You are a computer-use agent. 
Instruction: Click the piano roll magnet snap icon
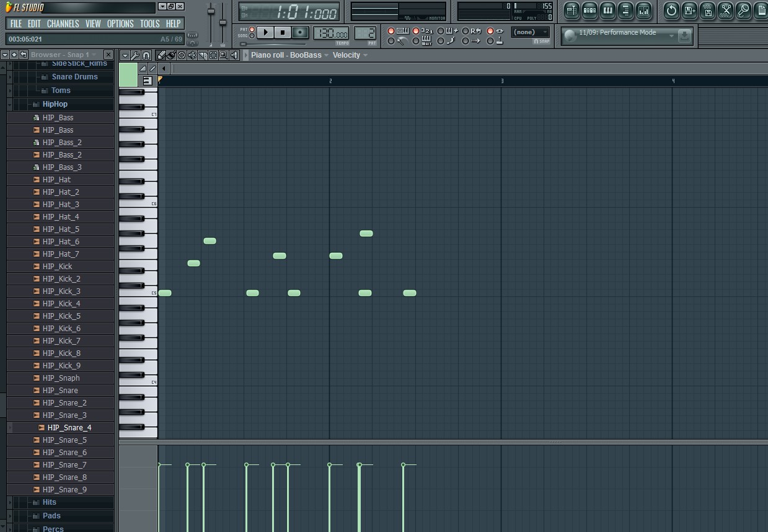coord(146,55)
